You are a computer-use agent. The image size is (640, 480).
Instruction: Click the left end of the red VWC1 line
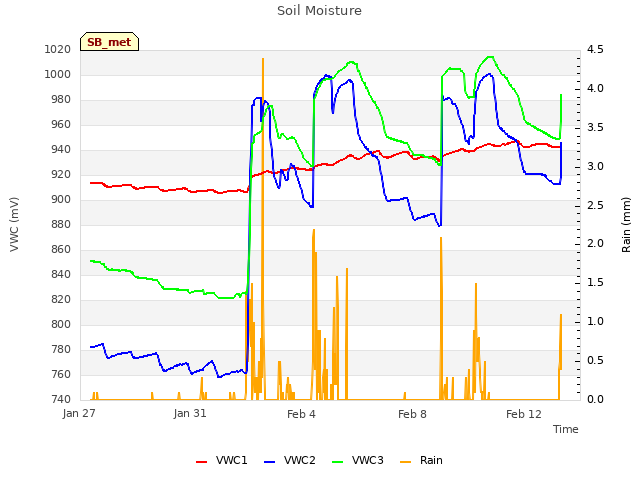pyautogui.click(x=91, y=183)
